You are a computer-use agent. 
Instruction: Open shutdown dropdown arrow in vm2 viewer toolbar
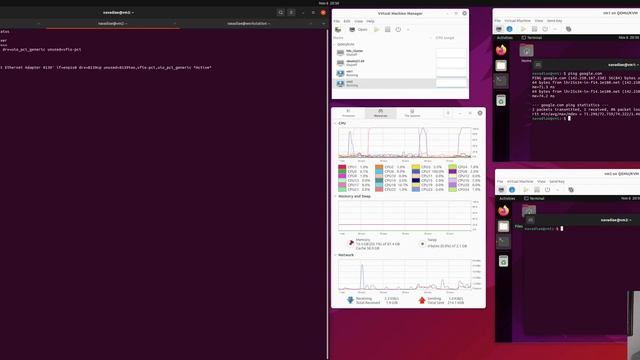point(557,190)
